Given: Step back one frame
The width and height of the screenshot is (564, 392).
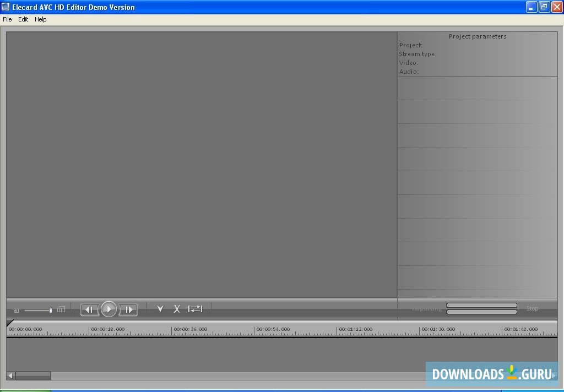Looking at the screenshot, I should 89,309.
